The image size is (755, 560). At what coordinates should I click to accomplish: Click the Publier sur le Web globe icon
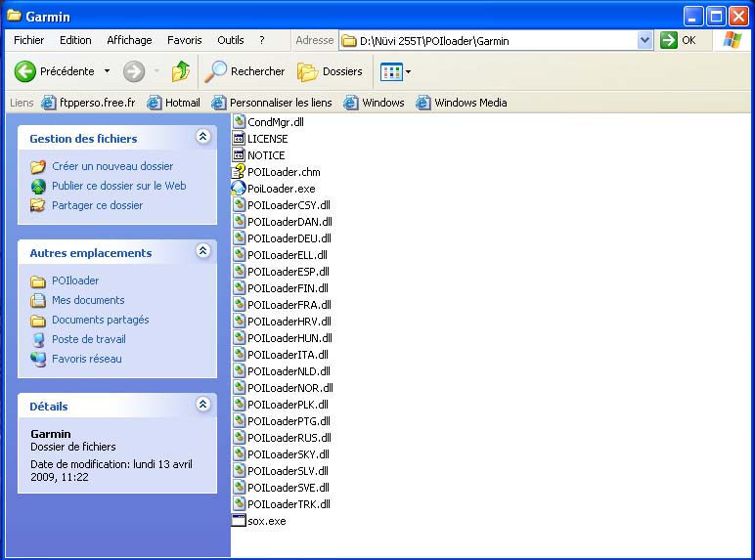[38, 187]
